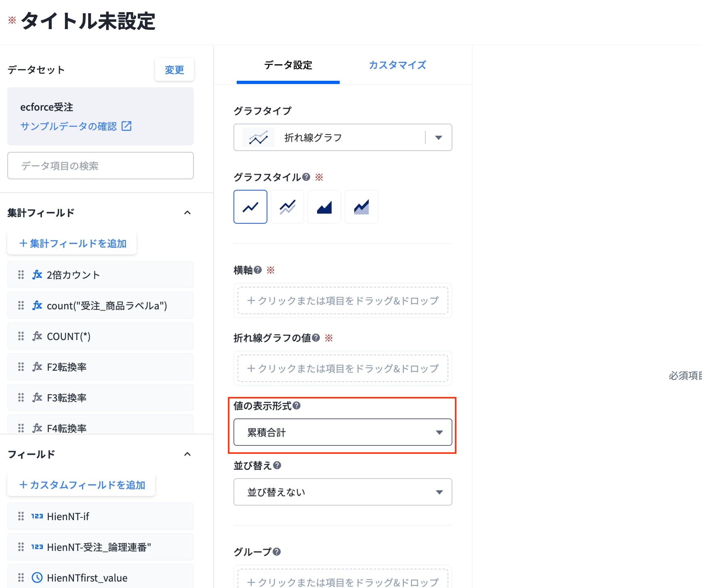Click the 変更 dataset button
The image size is (702, 588).
tap(174, 69)
